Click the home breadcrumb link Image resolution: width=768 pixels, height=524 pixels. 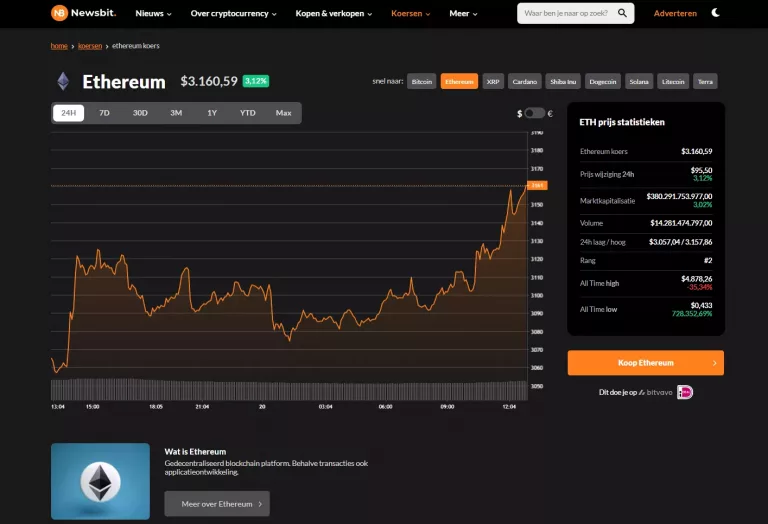point(59,46)
